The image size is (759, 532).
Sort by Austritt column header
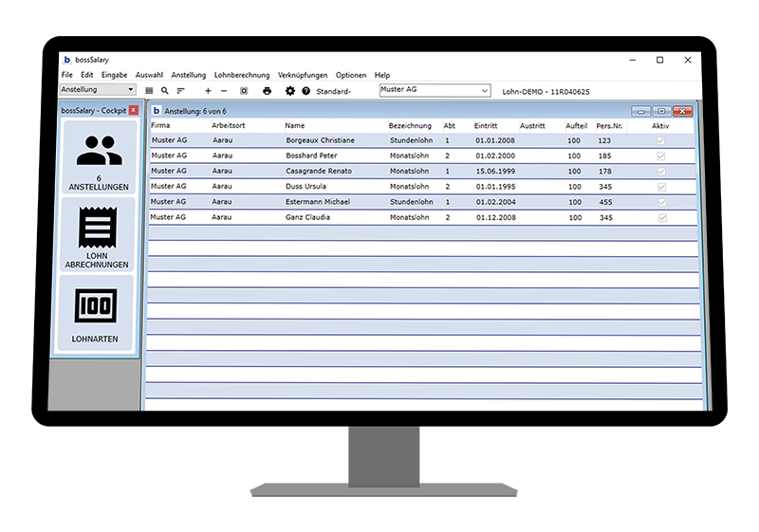point(532,126)
